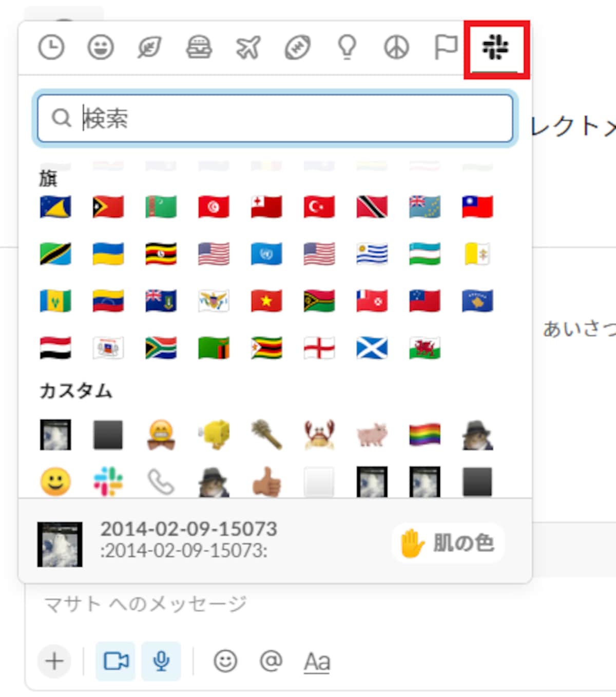Click the emoji search field
Screen dimensions: 616x697
[275, 118]
